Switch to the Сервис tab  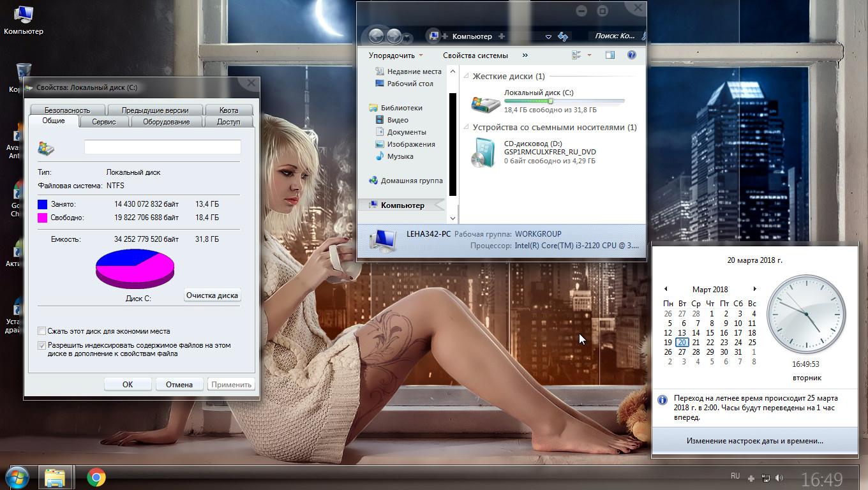pos(104,122)
